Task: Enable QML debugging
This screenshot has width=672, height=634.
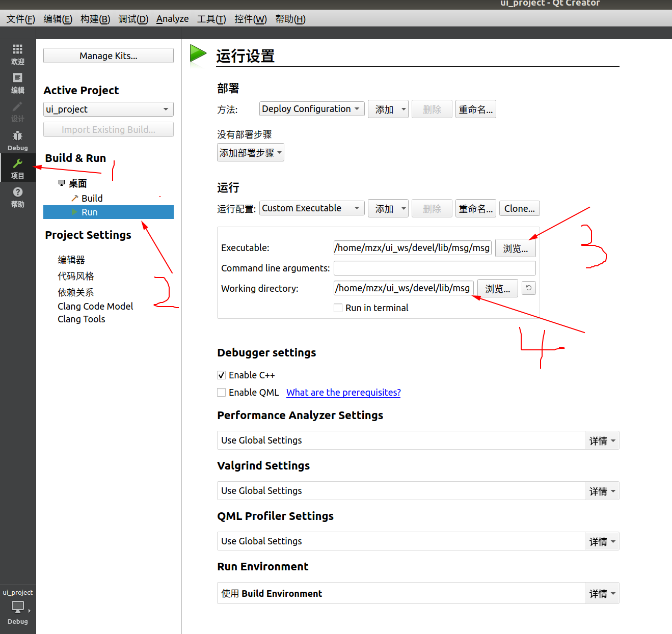Action: tap(221, 392)
